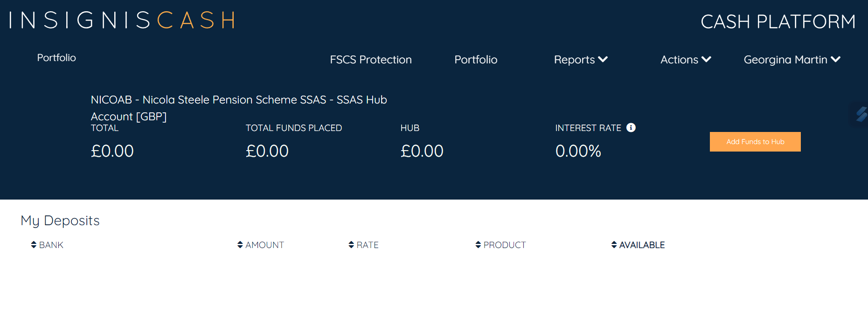
Task: Click the AMOUNT column sort arrows icon
Action: [x=240, y=245]
